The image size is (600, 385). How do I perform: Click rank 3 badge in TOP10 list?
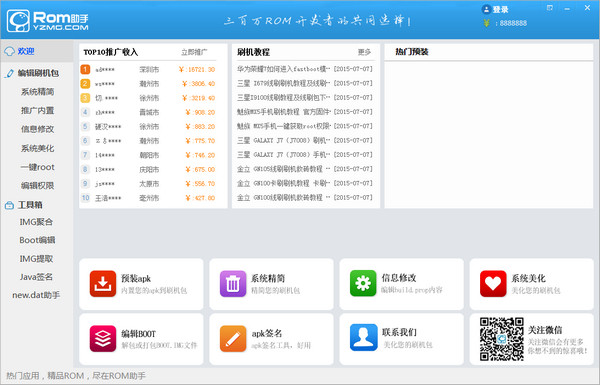coord(85,98)
